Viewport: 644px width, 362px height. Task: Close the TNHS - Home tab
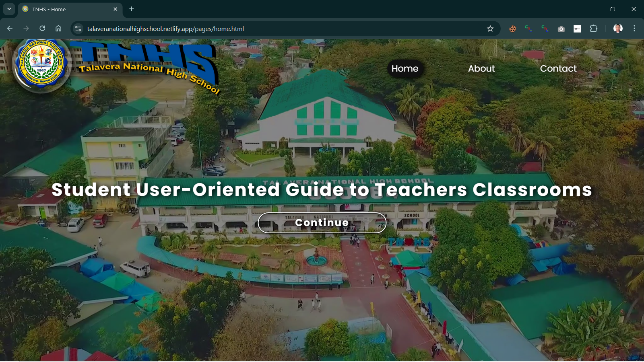[116, 9]
